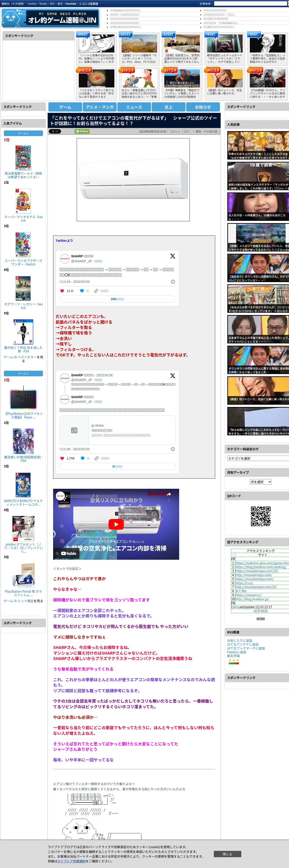Open the コメント（127） comments link
Screen dimensions: 289x868
pos(180,131)
